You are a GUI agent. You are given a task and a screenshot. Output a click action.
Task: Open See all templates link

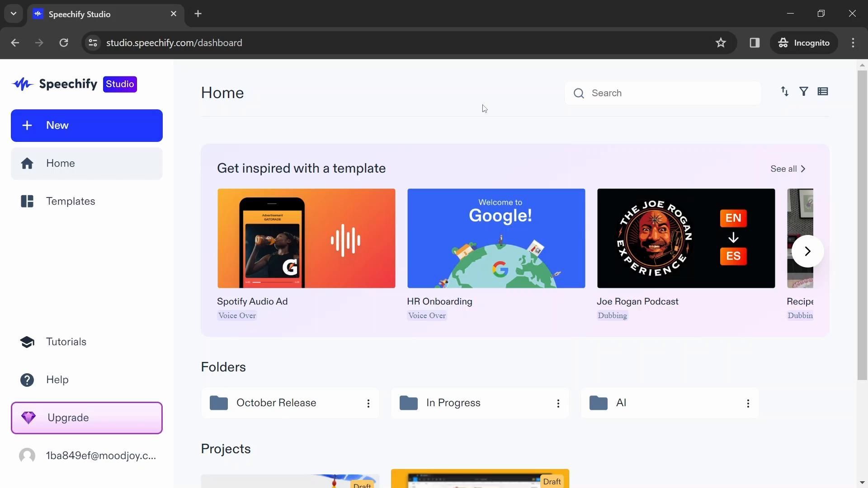point(788,169)
